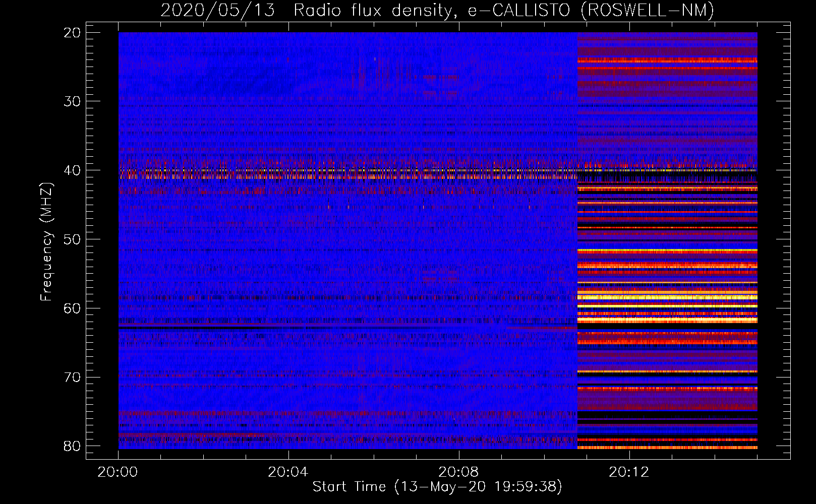
Task: Click the time axis label 20:08
Action: pyautogui.click(x=458, y=472)
